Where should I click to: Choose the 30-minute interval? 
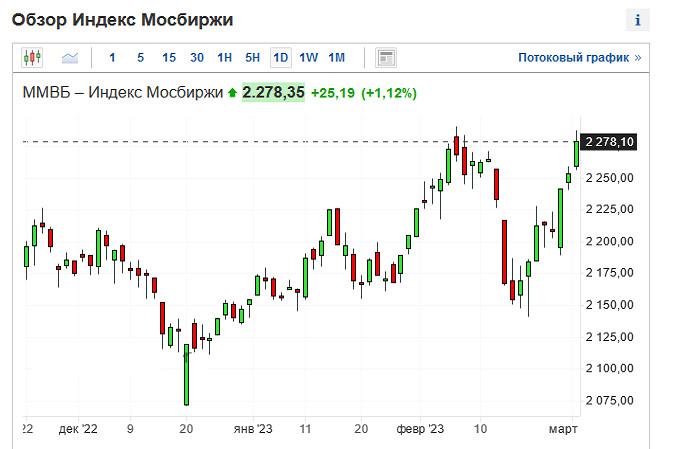point(197,58)
